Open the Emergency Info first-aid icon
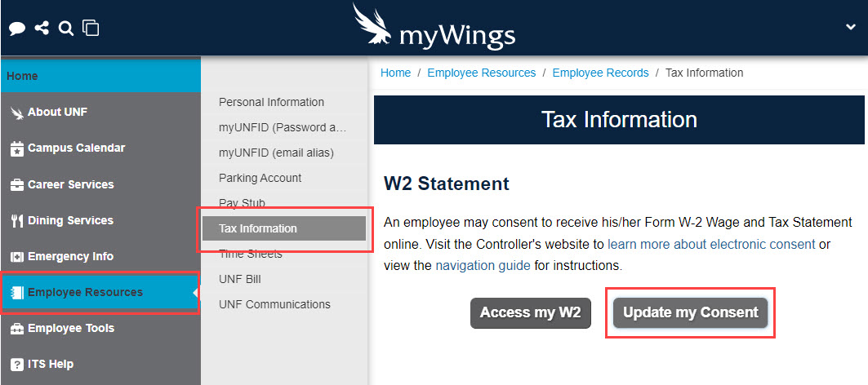This screenshot has height=385, width=868. click(17, 257)
